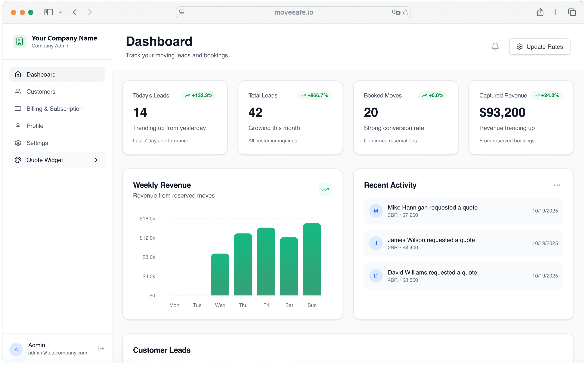Click the Billing & Subscription card icon
Viewport: 588px width, 366px height.
[x=18, y=109]
